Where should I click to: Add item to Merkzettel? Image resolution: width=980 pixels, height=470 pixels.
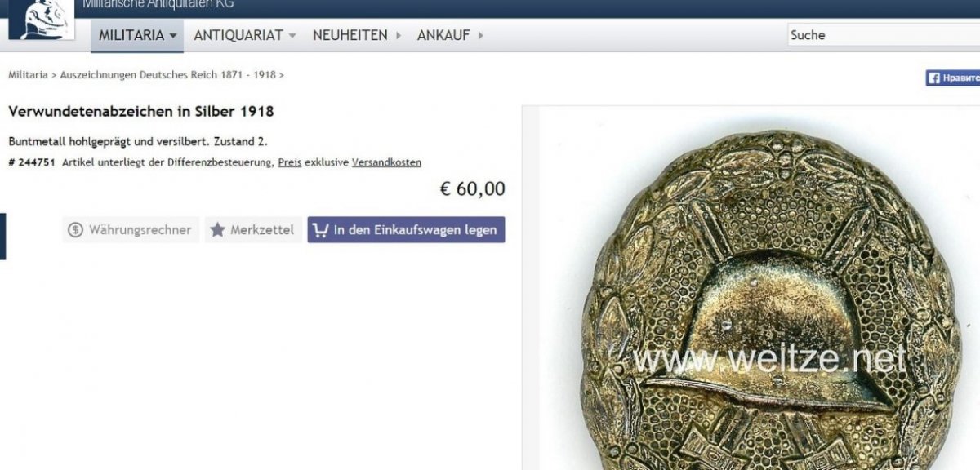tap(253, 230)
